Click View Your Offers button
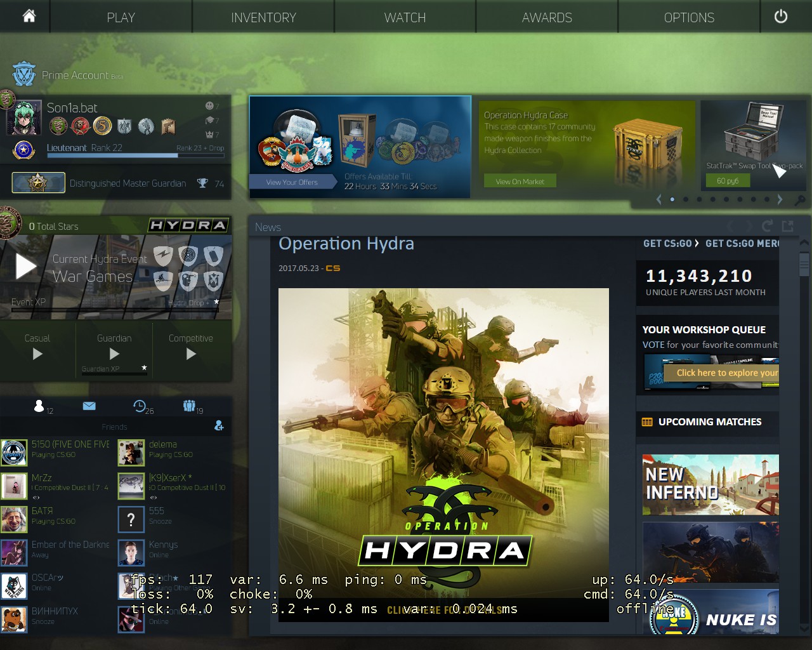Image resolution: width=812 pixels, height=650 pixels. click(292, 182)
